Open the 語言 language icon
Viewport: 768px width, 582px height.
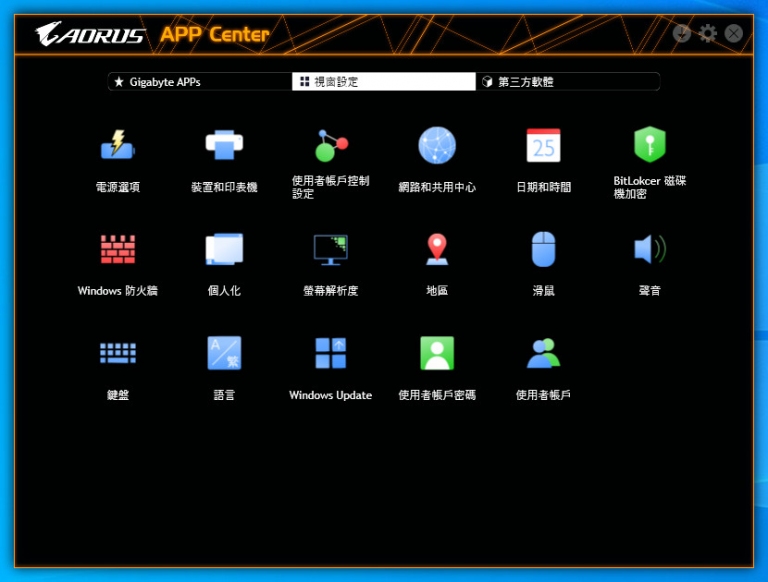(224, 353)
